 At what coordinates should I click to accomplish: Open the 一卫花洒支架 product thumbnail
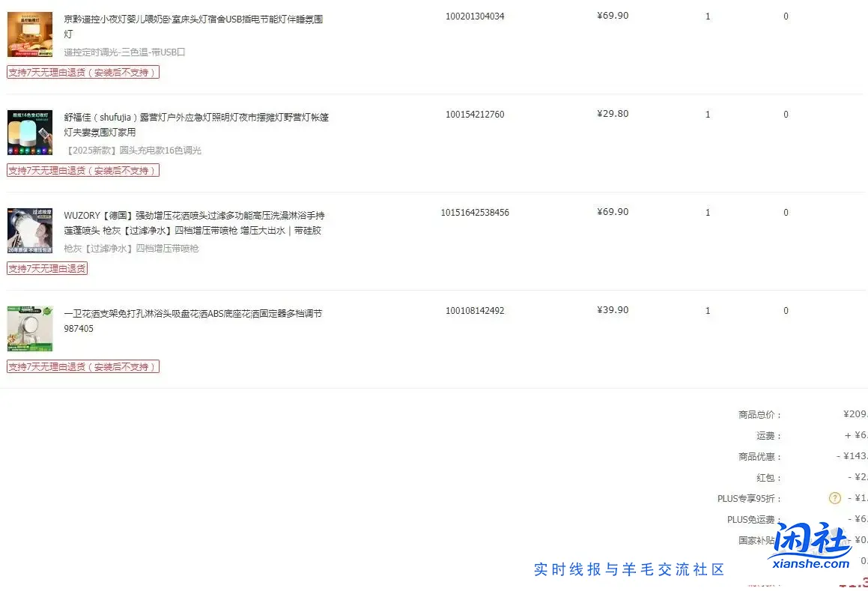[x=29, y=327]
